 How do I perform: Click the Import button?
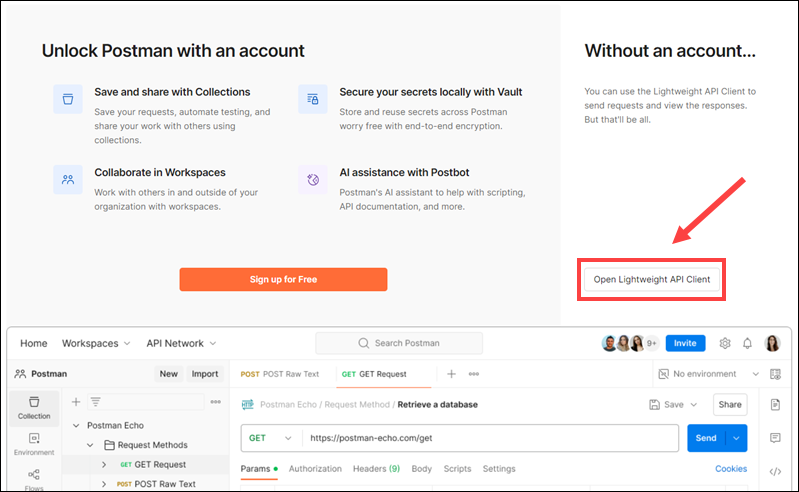pos(205,374)
